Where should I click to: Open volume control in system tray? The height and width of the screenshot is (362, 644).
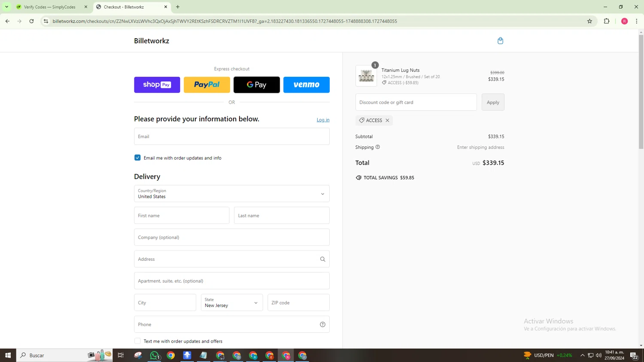(x=598, y=355)
